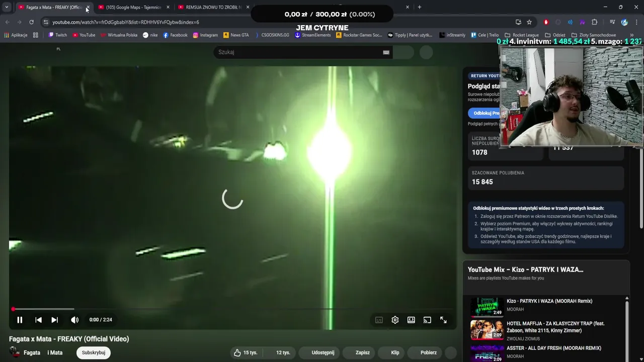Dislike the video showing 12 tys.

click(280, 352)
